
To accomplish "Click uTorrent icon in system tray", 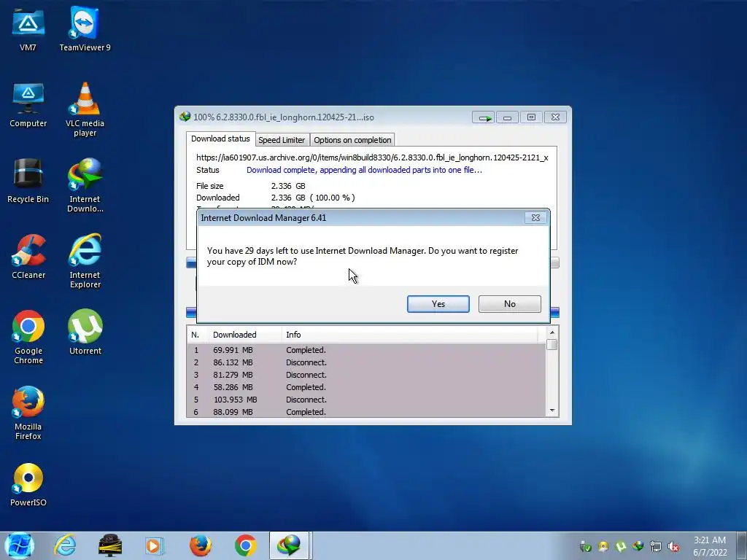I will point(620,547).
